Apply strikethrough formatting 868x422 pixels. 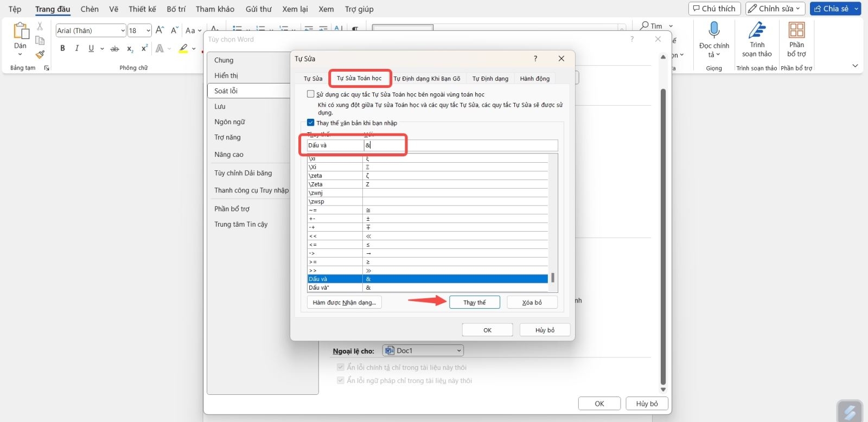click(x=114, y=49)
